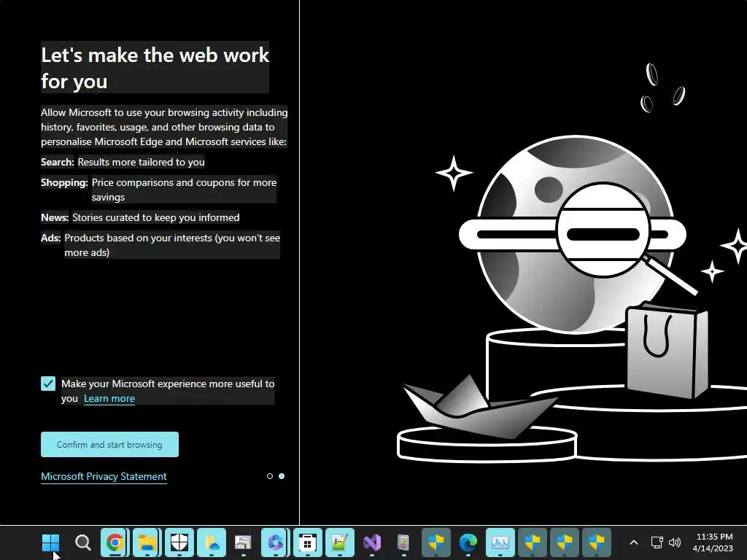
Task: Open network status tray icon
Action: (x=657, y=542)
